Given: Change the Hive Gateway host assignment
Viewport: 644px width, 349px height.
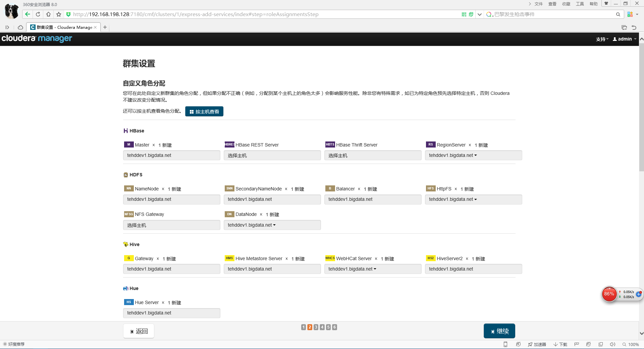Looking at the screenshot, I should pyautogui.click(x=171, y=269).
